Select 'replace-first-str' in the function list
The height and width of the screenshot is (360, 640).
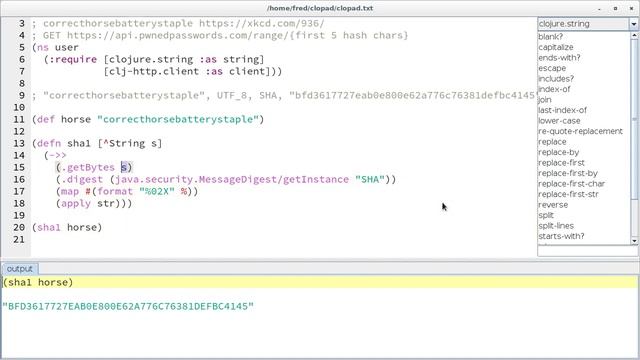568,194
